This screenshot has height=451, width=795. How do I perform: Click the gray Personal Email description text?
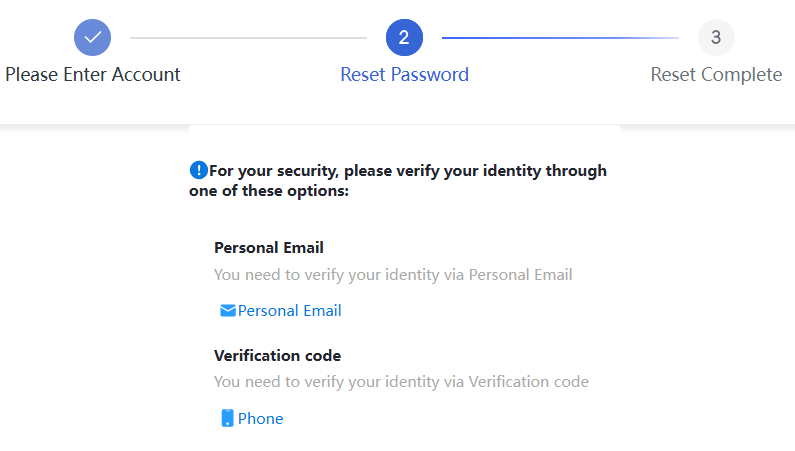point(393,274)
